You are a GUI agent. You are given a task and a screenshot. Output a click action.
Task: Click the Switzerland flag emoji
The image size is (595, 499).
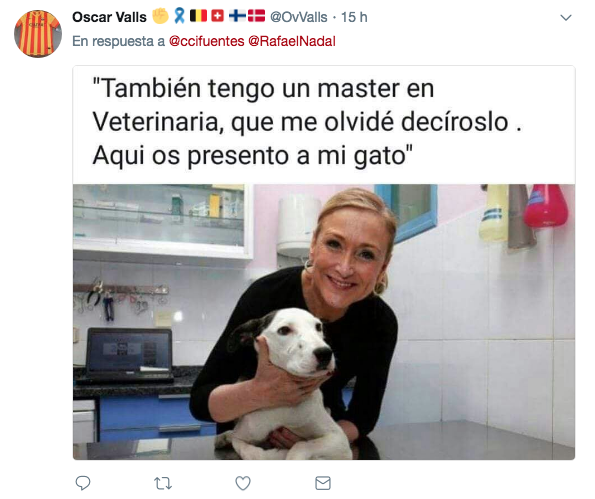(217, 16)
